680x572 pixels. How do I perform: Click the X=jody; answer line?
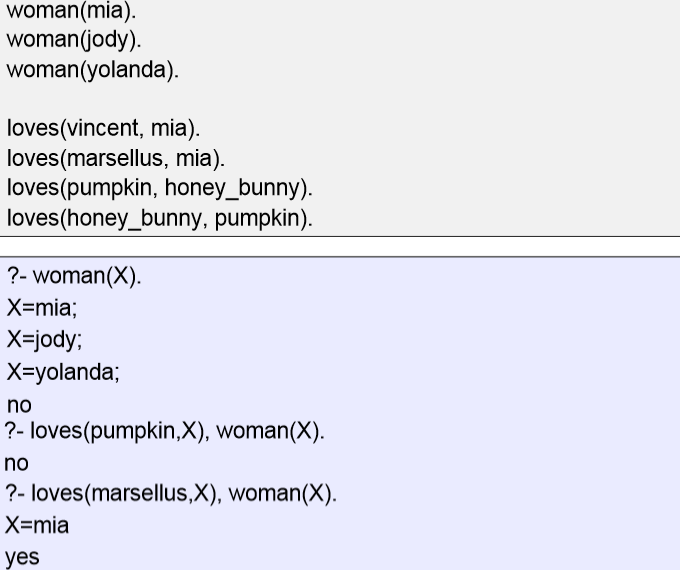point(44,340)
